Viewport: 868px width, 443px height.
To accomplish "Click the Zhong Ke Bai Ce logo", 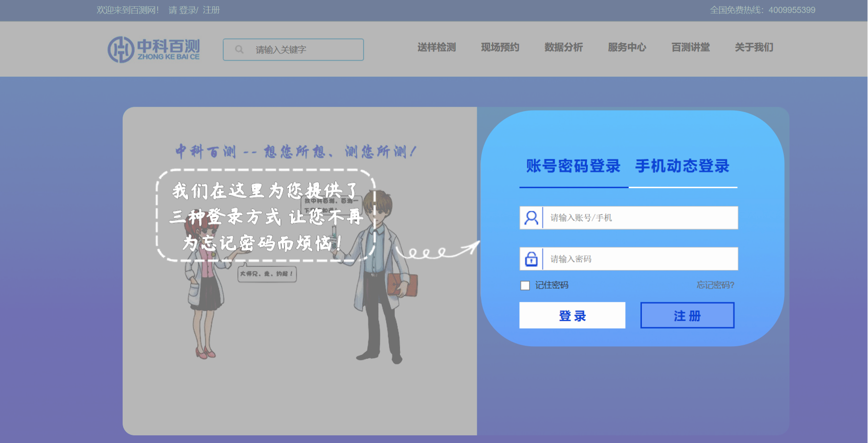I will pos(153,49).
